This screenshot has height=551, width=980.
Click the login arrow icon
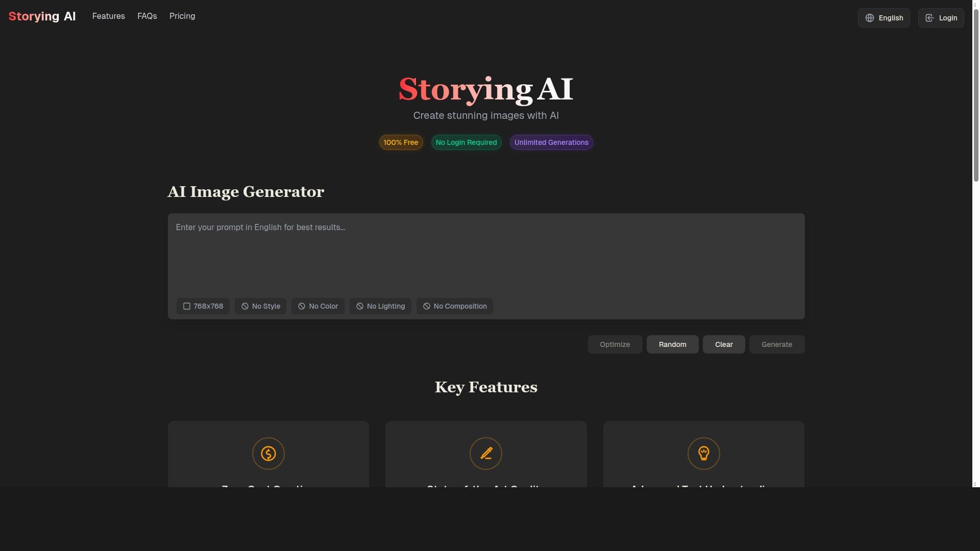929,18
